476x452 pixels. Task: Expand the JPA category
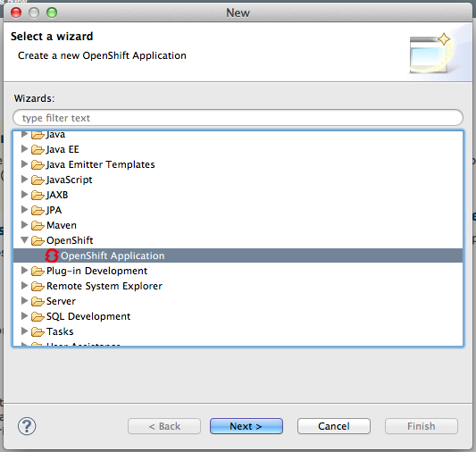pos(24,209)
